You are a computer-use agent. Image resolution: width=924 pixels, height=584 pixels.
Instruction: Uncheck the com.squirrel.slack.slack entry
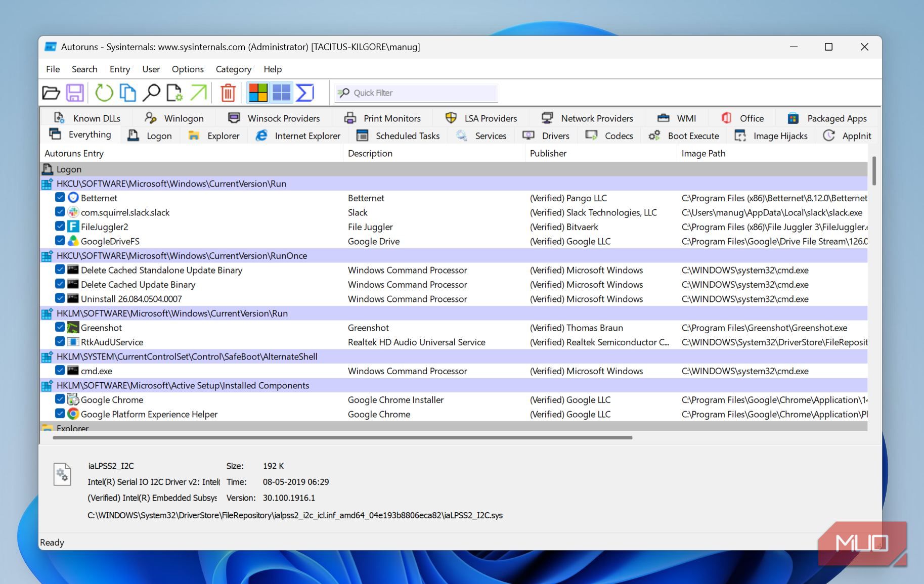(60, 212)
